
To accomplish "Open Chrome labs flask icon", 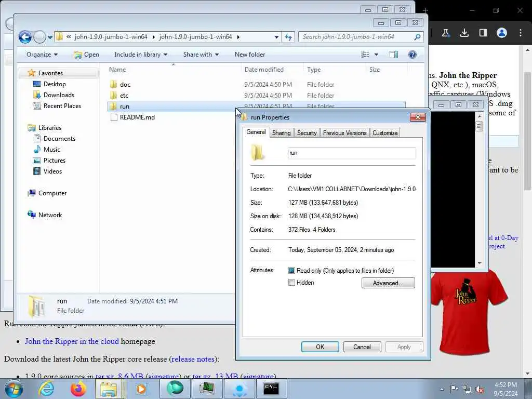I will 445,33.
